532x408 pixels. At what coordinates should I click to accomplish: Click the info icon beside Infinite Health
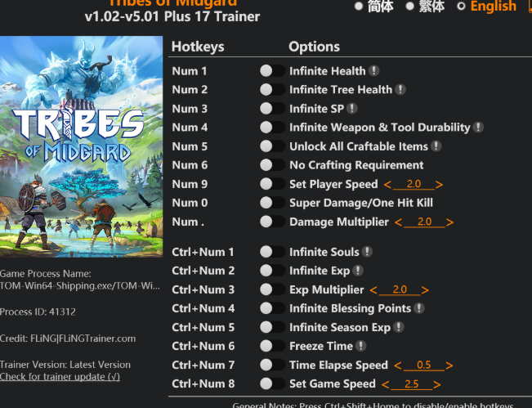(x=374, y=71)
